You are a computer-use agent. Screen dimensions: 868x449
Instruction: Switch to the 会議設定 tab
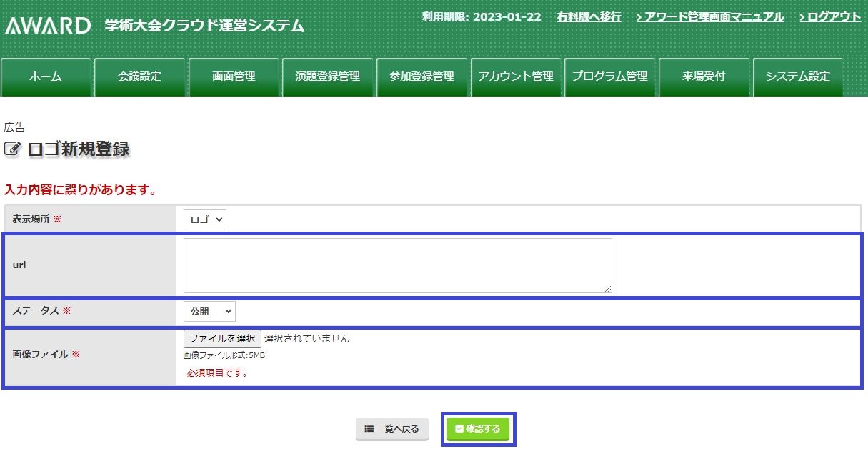pyautogui.click(x=140, y=77)
